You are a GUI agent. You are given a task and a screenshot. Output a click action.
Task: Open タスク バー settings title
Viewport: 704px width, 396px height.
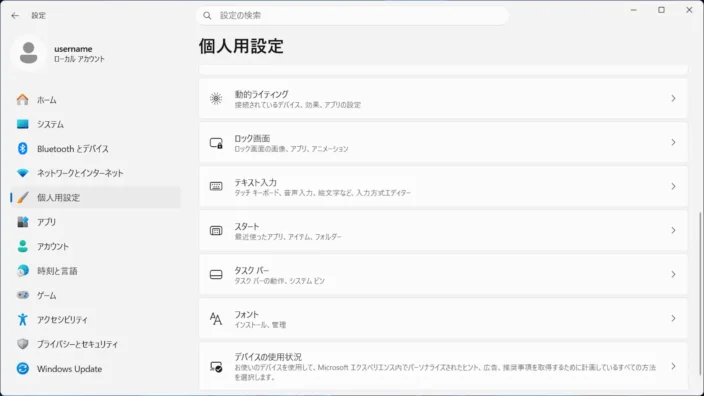[x=251, y=270]
